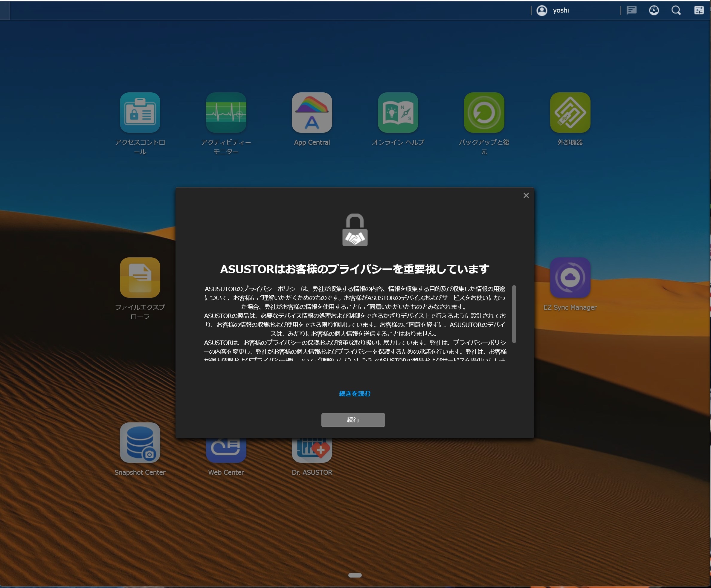Open the Activity Monitor app icon
The image size is (711, 588).
point(226,113)
